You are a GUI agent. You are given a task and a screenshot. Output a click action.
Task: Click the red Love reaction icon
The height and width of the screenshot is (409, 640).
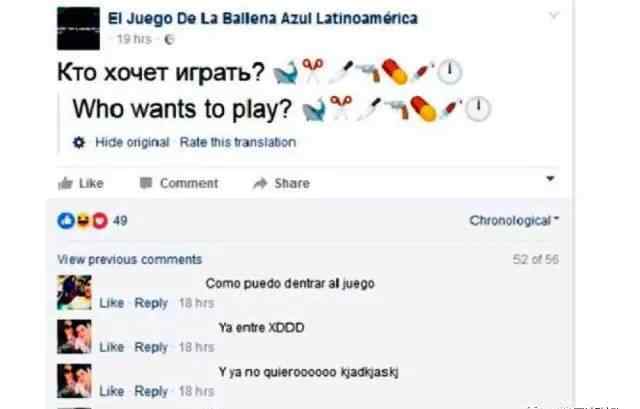point(100,221)
